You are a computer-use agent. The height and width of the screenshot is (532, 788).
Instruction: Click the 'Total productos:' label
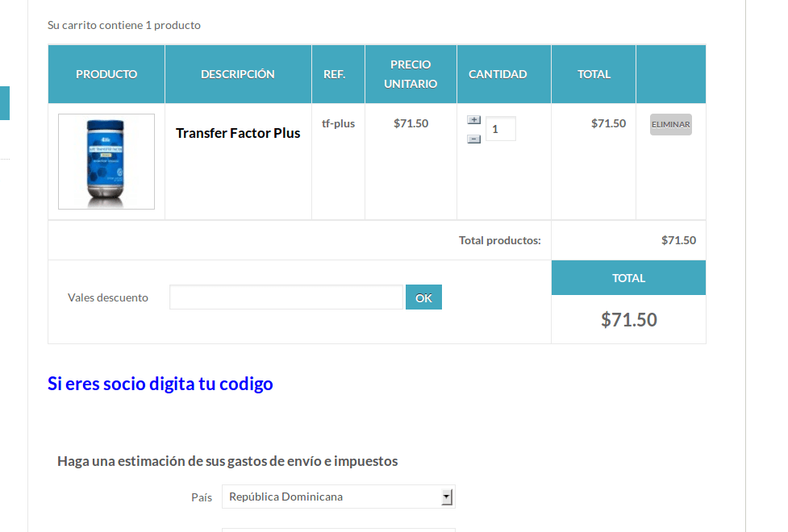[499, 241]
